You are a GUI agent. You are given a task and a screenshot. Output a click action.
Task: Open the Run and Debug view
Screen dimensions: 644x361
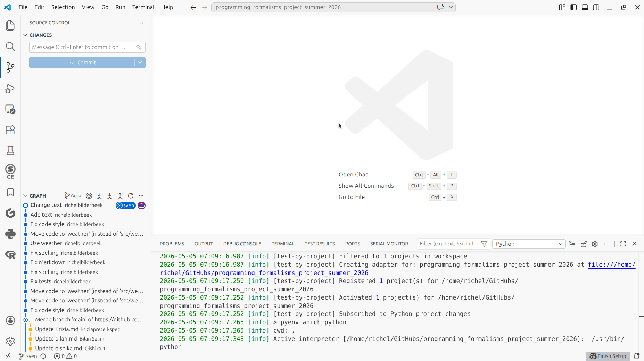point(10,89)
